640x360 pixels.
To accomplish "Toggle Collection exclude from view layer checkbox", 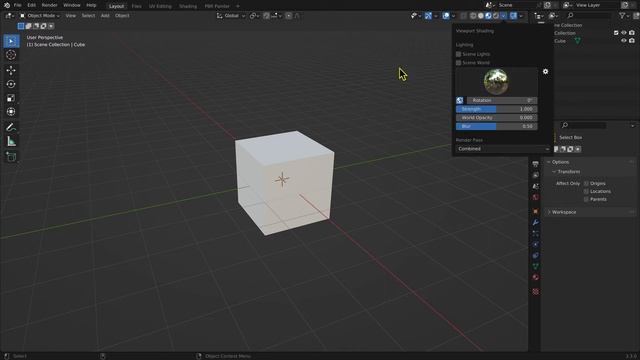I will (x=616, y=33).
